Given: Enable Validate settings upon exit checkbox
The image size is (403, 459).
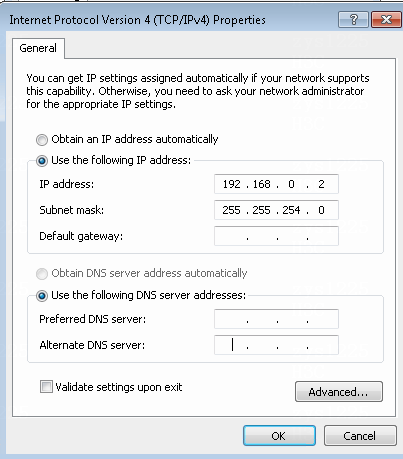Looking at the screenshot, I should point(46,387).
